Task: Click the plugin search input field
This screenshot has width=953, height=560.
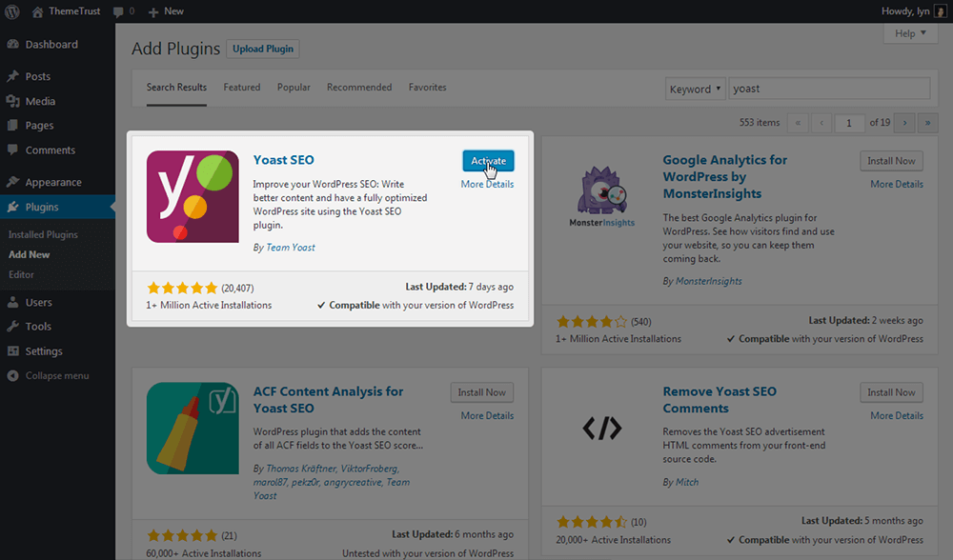Action: point(829,89)
